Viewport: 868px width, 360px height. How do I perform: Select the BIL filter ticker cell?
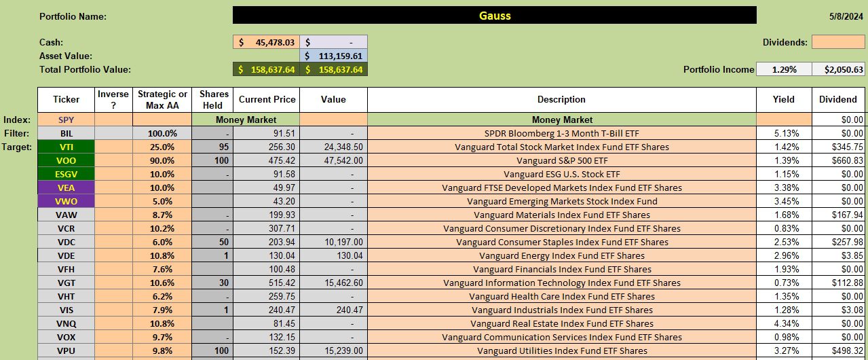(x=67, y=133)
